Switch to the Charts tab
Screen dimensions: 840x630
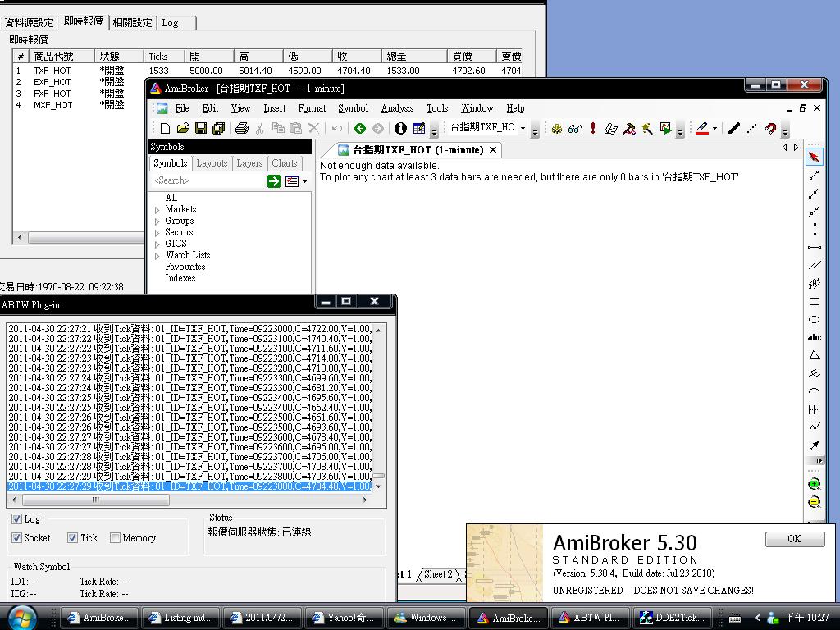[284, 163]
